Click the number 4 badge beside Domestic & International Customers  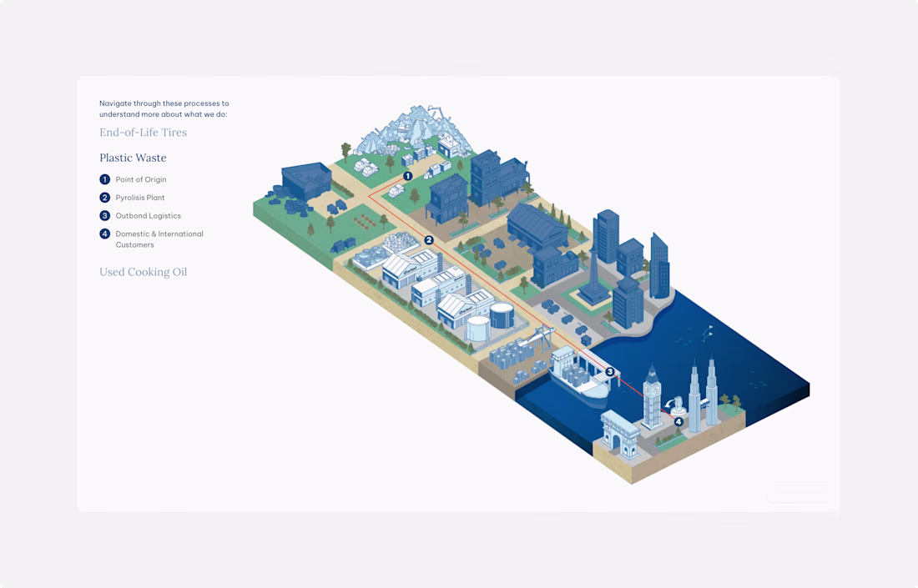tap(105, 234)
